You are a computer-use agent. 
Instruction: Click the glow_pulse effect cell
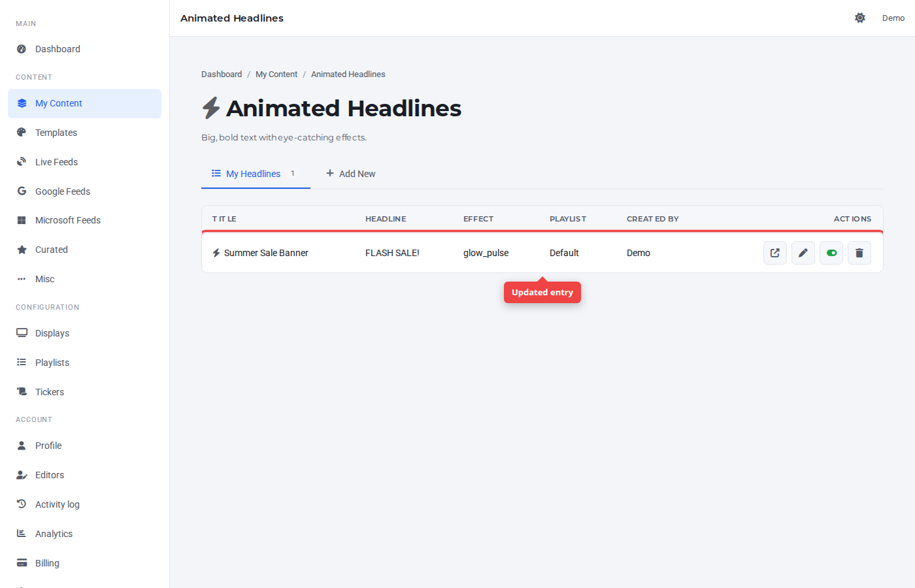486,253
